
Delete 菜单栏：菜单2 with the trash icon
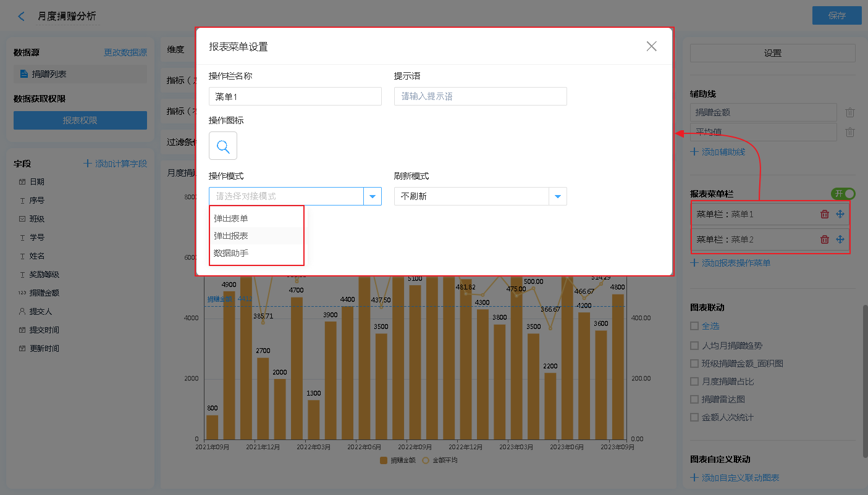point(824,239)
